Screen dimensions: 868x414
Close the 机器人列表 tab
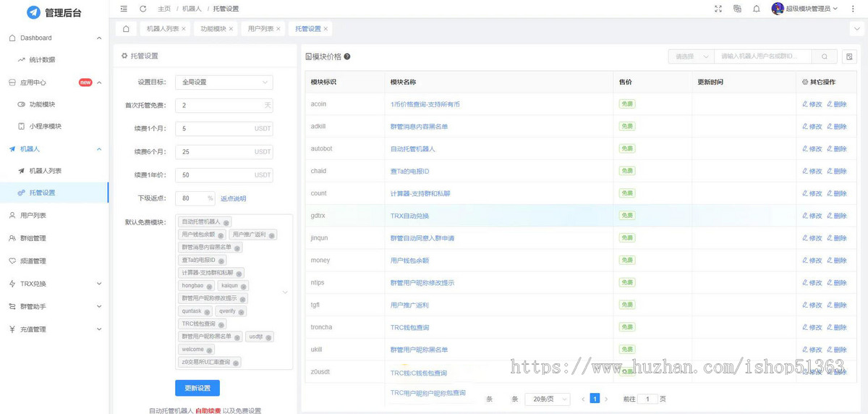pos(184,29)
